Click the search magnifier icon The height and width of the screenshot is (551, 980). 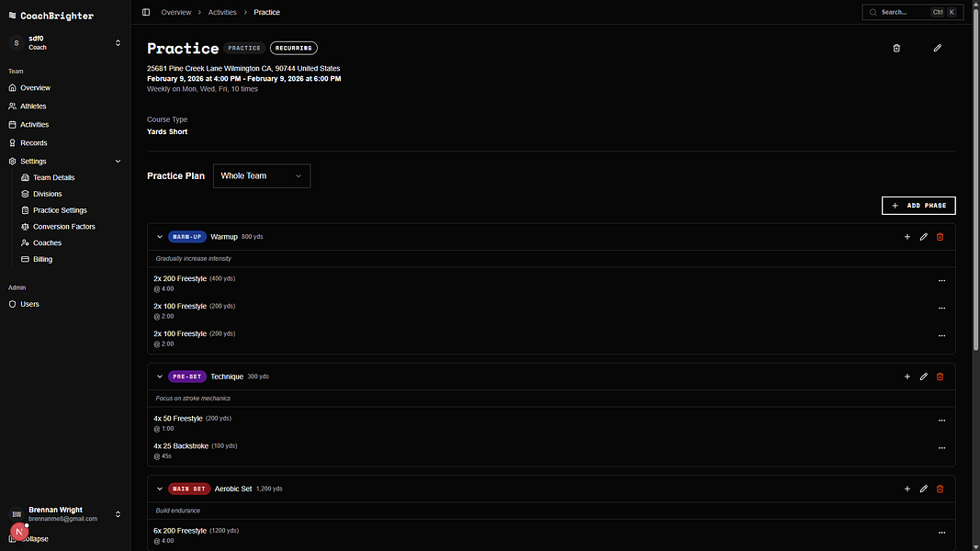click(873, 12)
